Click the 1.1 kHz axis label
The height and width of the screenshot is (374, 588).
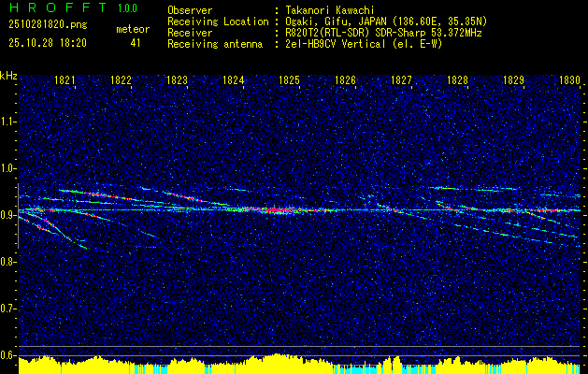point(7,122)
